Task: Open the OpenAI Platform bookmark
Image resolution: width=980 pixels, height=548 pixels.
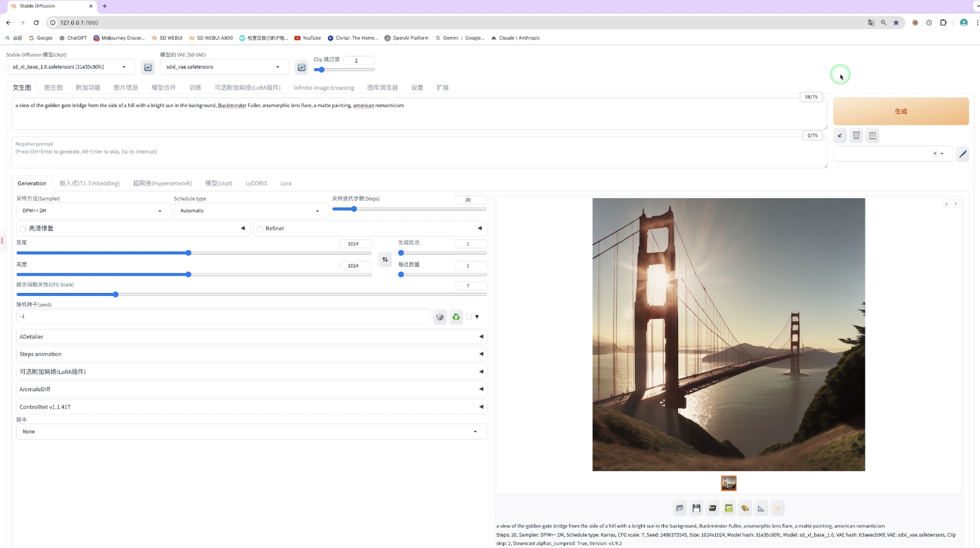Action: point(406,38)
